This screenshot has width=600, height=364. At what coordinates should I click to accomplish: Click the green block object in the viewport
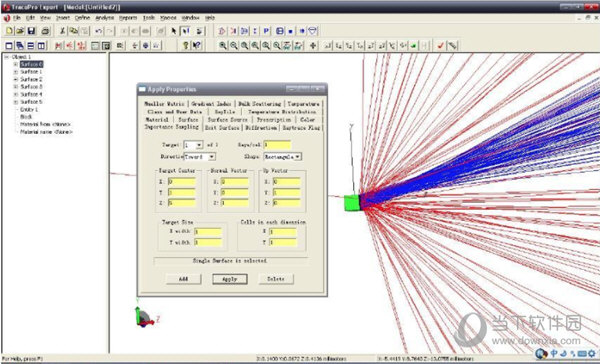pyautogui.click(x=352, y=203)
